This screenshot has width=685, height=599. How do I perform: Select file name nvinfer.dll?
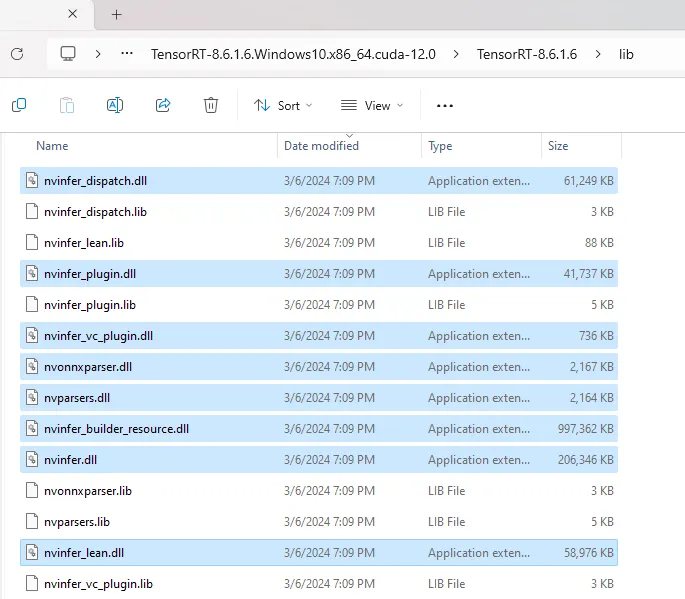coord(70,460)
